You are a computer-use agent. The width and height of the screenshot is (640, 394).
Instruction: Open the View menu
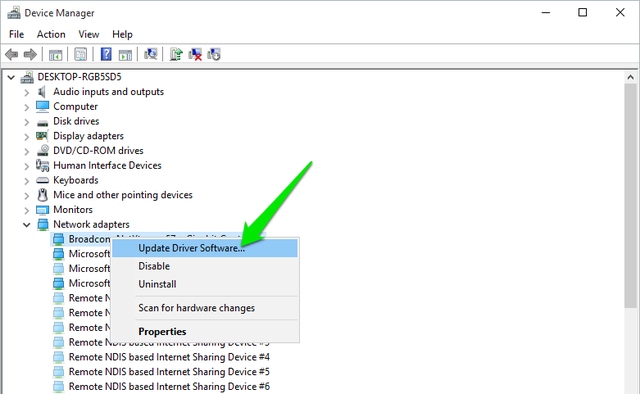coord(89,34)
